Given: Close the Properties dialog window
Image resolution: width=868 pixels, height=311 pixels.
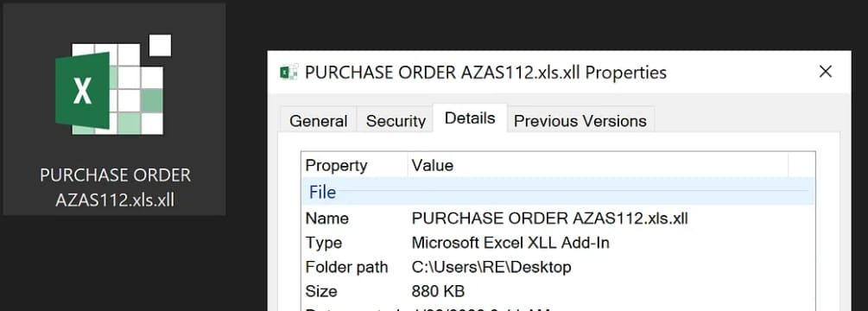Looking at the screenshot, I should (x=826, y=72).
